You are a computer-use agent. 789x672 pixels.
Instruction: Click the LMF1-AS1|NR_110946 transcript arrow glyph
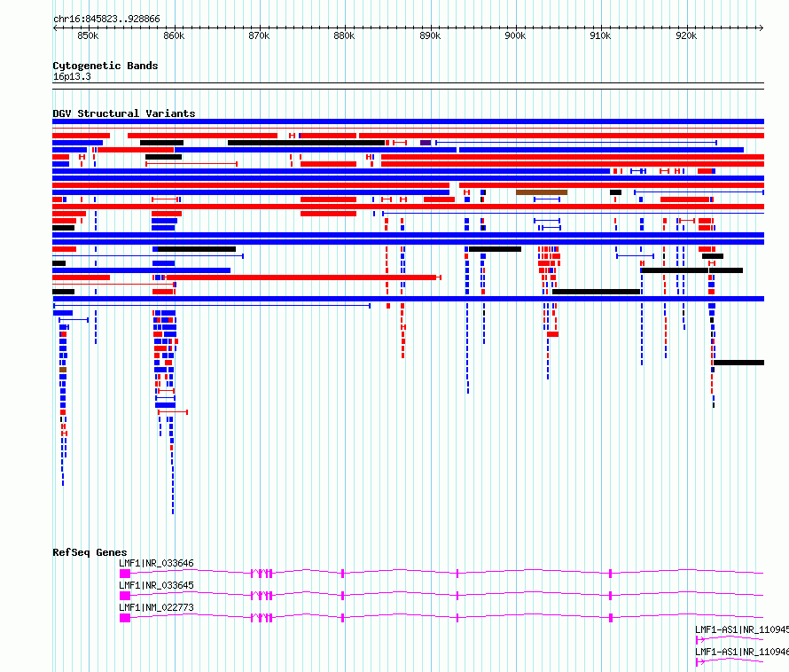click(700, 662)
